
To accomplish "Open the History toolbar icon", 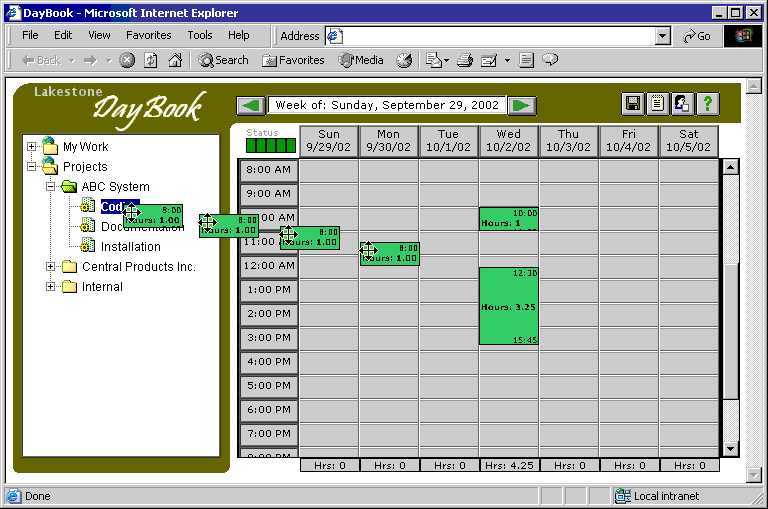I will pyautogui.click(x=404, y=60).
